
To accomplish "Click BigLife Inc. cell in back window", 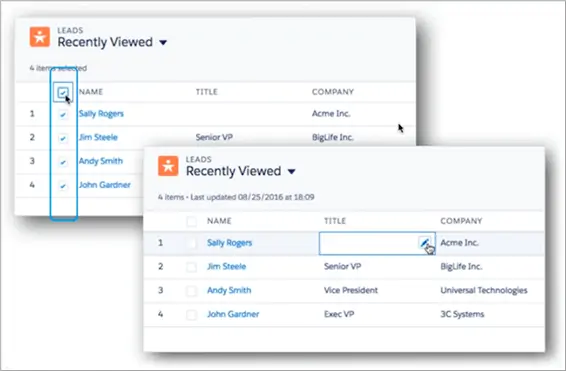I will point(333,137).
